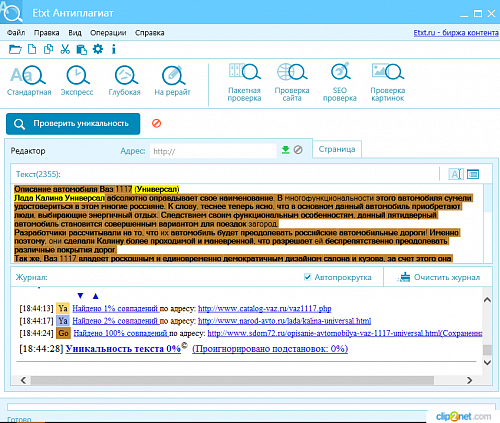The image size is (500, 423).
Task: Open the Файл menu
Action: [16, 33]
